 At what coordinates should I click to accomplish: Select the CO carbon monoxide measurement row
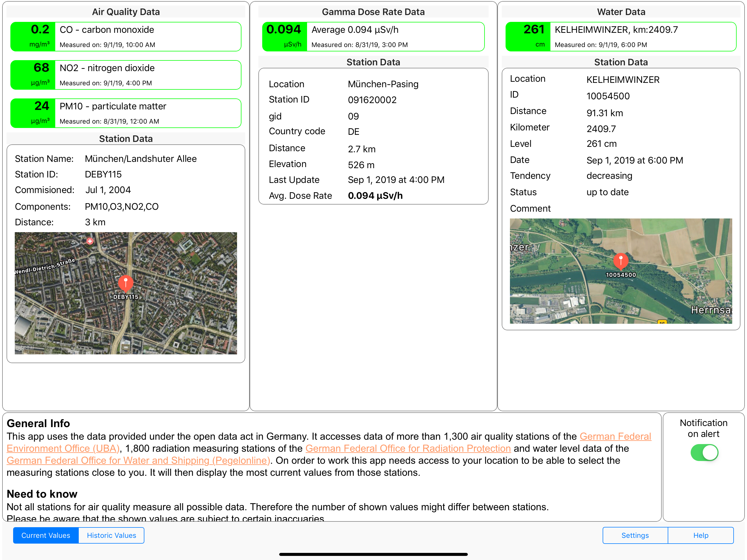(126, 37)
